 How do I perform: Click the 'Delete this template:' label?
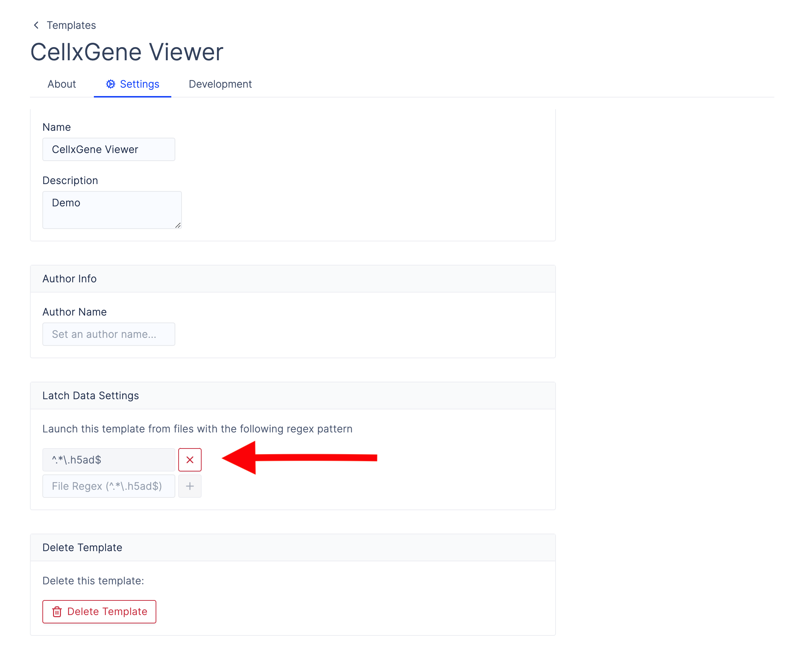pyautogui.click(x=93, y=581)
